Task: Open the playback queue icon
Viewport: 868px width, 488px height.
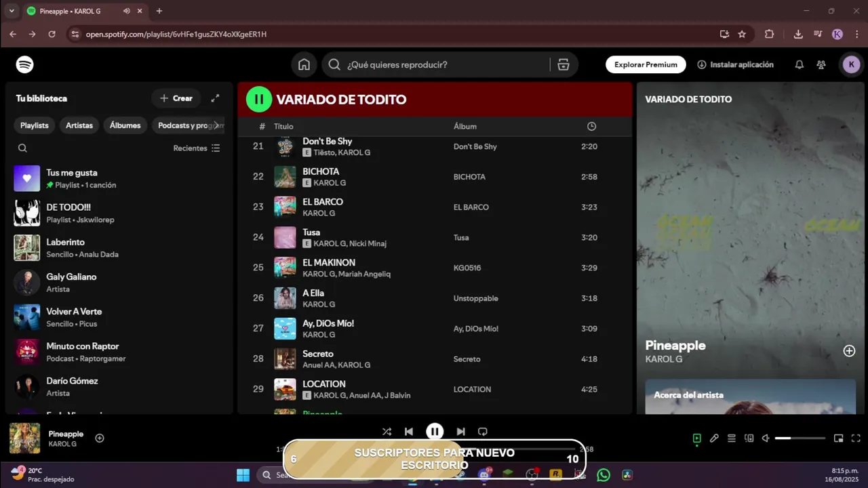Action: [x=732, y=438]
